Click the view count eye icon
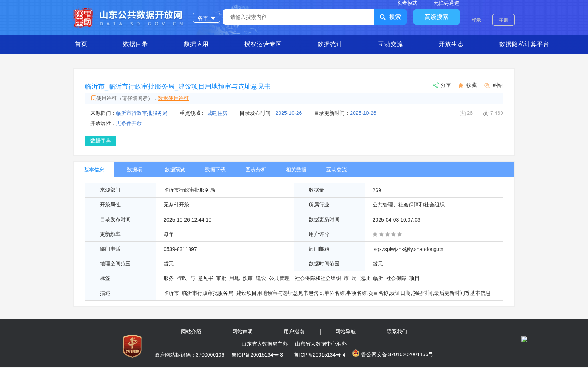The height and width of the screenshot is (368, 588). pyautogui.click(x=486, y=113)
